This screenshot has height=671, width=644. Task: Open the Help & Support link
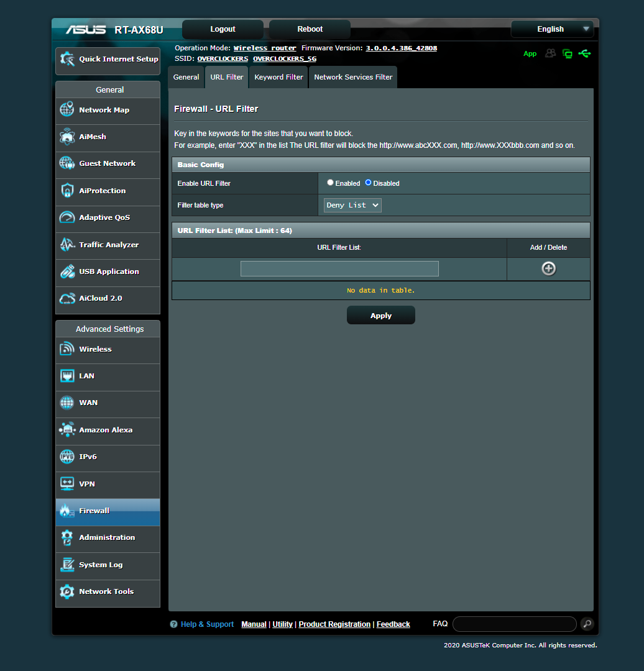(x=207, y=624)
